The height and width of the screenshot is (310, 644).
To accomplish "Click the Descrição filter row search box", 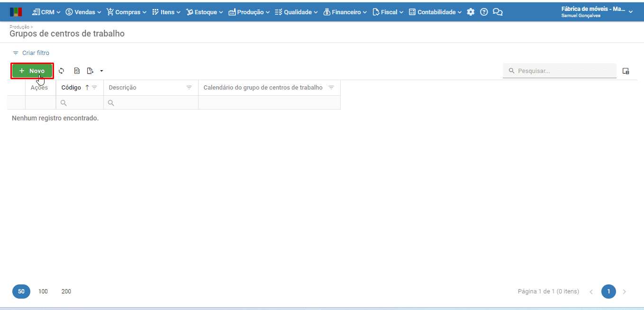I will pos(151,103).
